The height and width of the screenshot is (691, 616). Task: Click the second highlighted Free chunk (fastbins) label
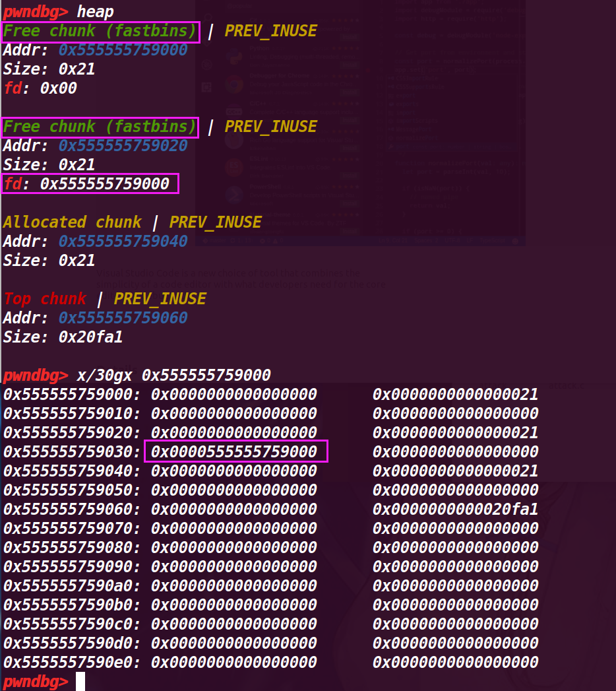(101, 127)
